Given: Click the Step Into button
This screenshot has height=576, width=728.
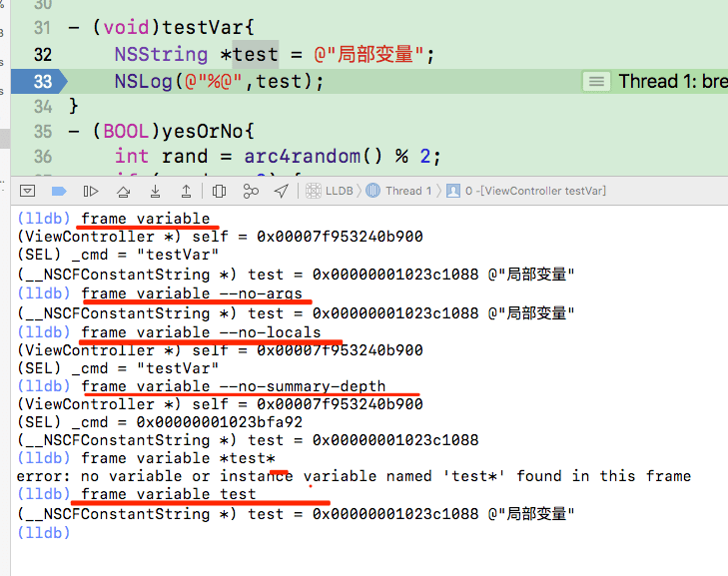Looking at the screenshot, I should click(x=155, y=191).
